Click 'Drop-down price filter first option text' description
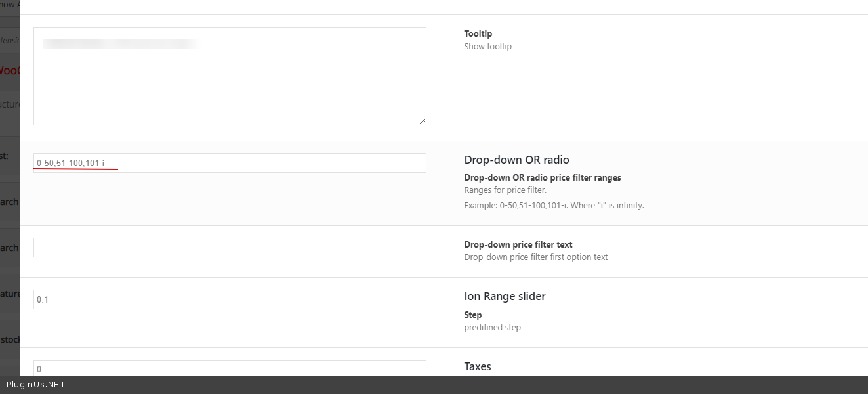The height and width of the screenshot is (394, 868). [535, 257]
